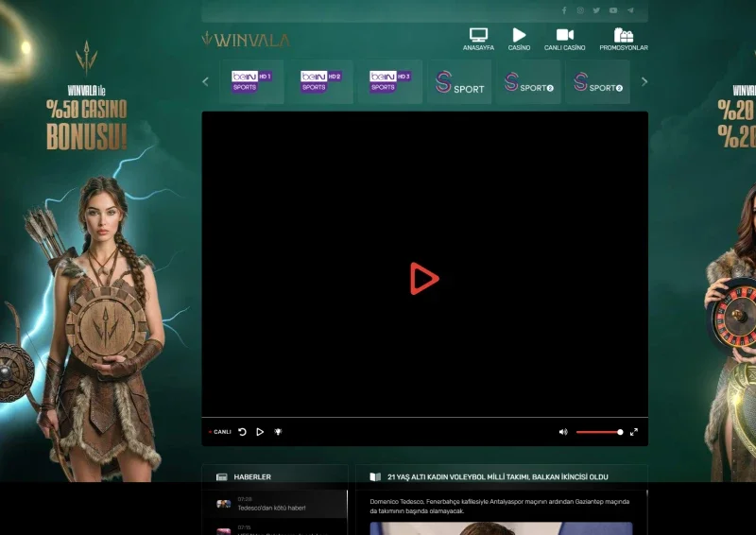Open the Haberler panel heading
Viewport: 756px width, 535px height.
click(252, 477)
